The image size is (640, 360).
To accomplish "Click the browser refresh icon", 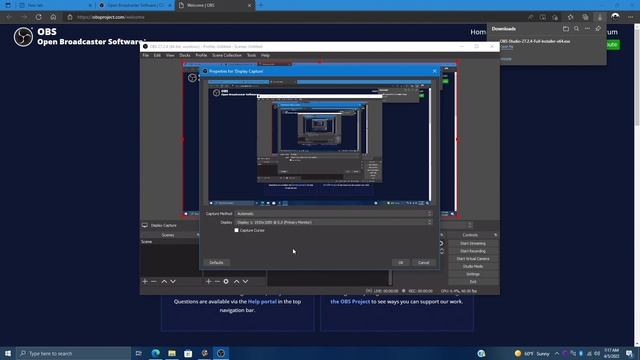I will coord(38,17).
